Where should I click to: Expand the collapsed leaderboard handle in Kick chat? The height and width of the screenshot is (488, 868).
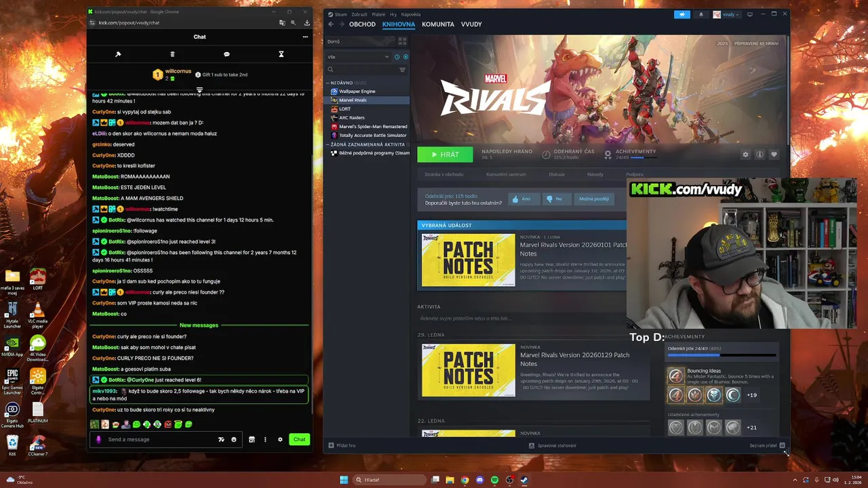(199, 90)
